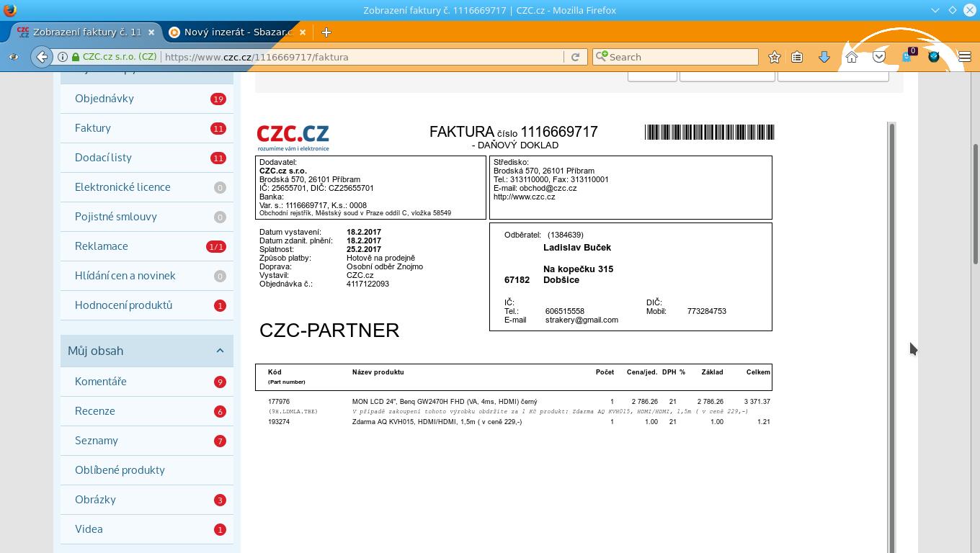980x553 pixels.
Task: Click the URL address bar
Action: click(360, 57)
